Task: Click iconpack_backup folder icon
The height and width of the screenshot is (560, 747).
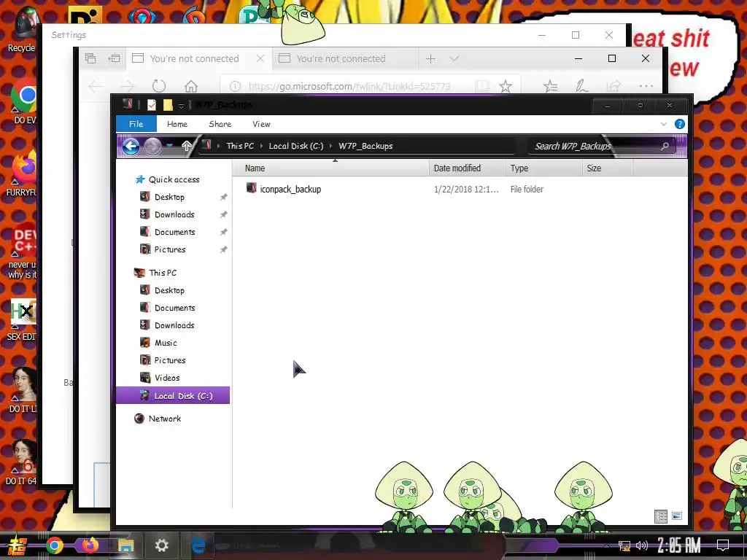Action: tap(251, 189)
